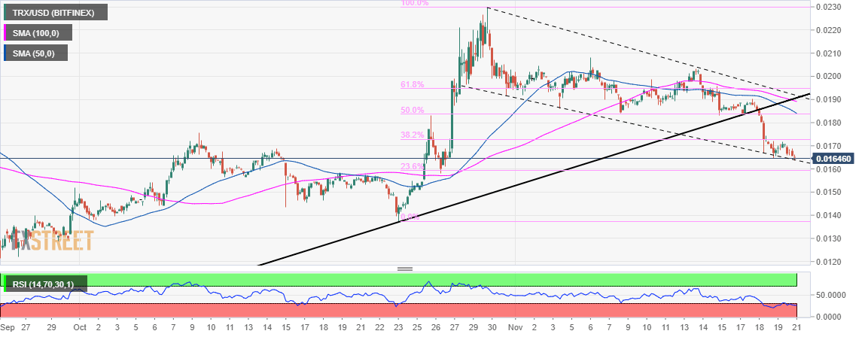This screenshot has width=868, height=337.
Task: Click the 30 date label on the time axis
Action: (x=491, y=327)
